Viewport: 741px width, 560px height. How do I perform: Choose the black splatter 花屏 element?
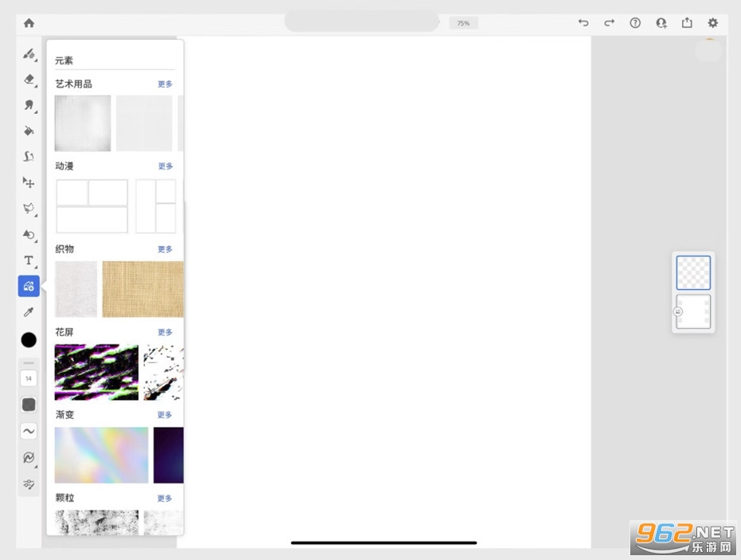coord(163,372)
